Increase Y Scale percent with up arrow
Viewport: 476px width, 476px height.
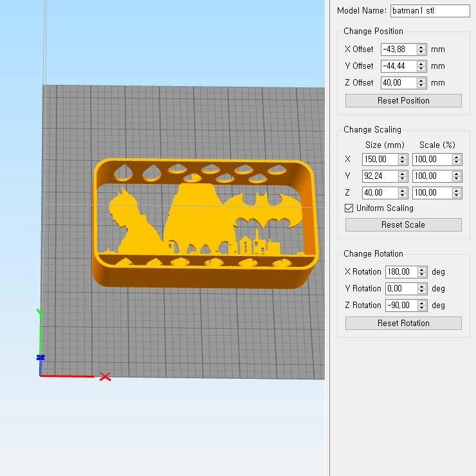pos(457,173)
